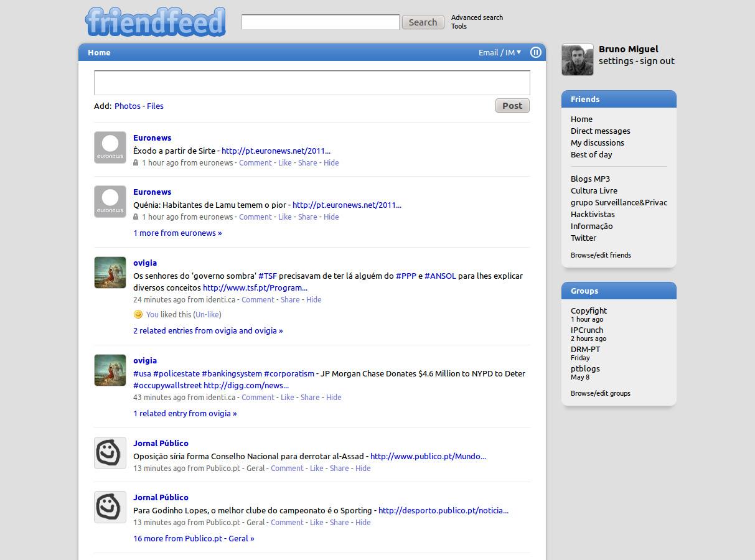Open Advanced search
Viewport: 755px width, 560px height.
coord(477,17)
